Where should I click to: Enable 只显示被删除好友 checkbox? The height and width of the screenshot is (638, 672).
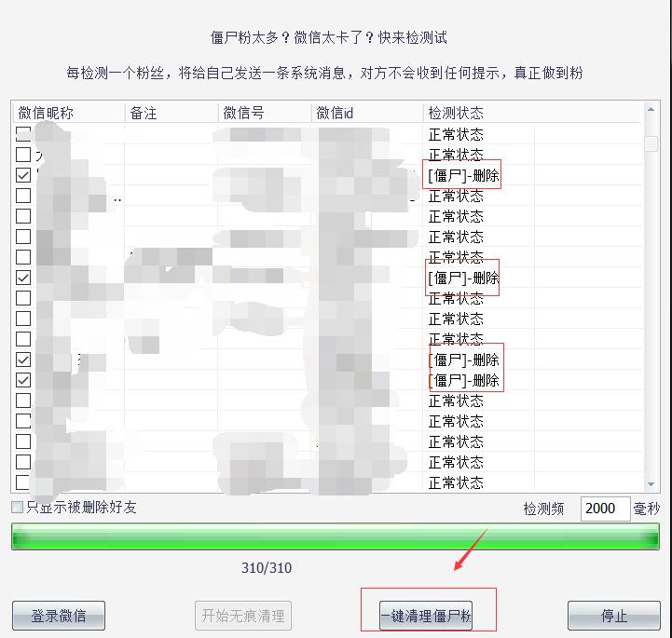17,508
